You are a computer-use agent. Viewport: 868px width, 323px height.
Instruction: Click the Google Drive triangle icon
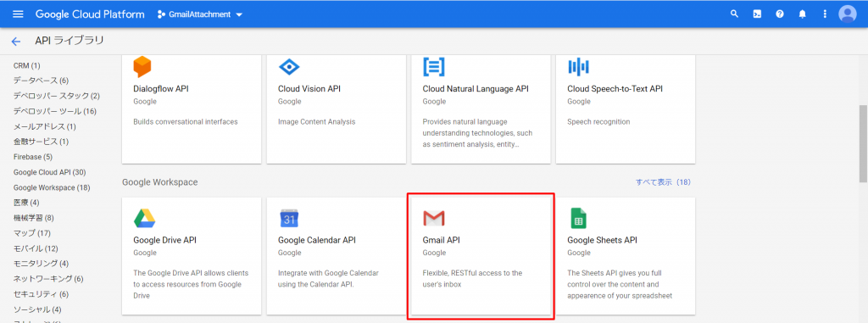pos(144,219)
